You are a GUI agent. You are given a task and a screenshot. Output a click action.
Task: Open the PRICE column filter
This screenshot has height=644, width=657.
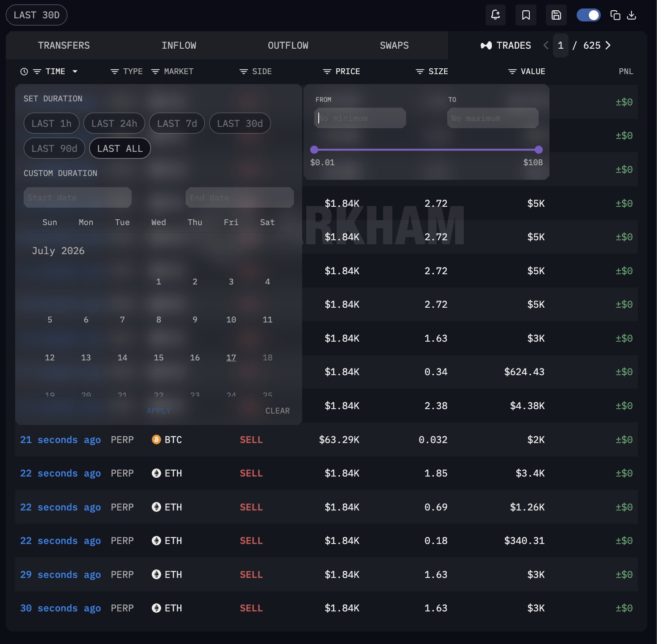coord(327,71)
